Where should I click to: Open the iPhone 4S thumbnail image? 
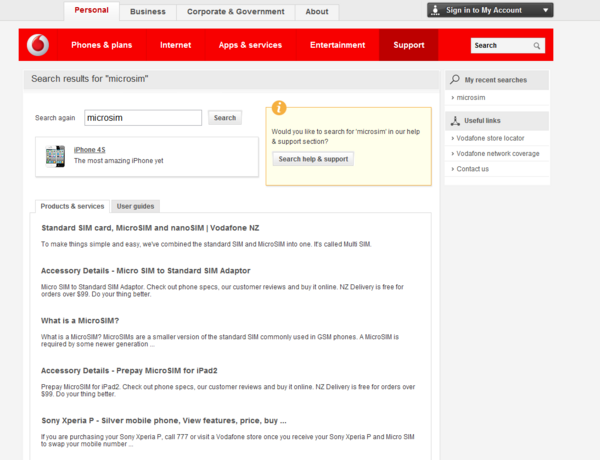55,156
